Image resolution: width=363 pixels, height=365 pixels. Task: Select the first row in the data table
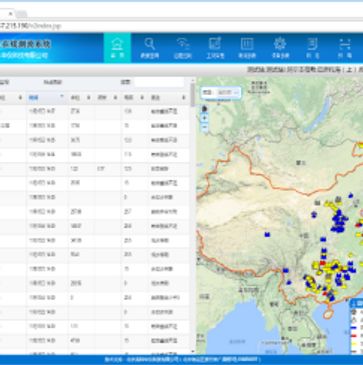coord(95,111)
